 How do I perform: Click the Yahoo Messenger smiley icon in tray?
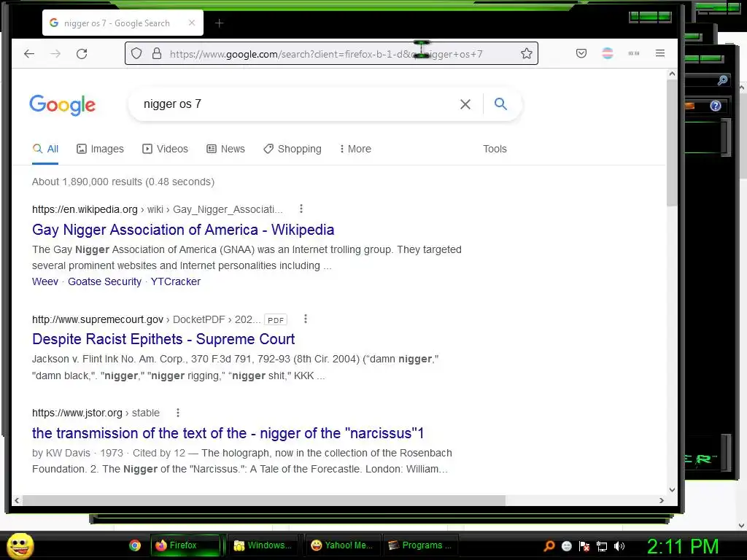point(567,546)
